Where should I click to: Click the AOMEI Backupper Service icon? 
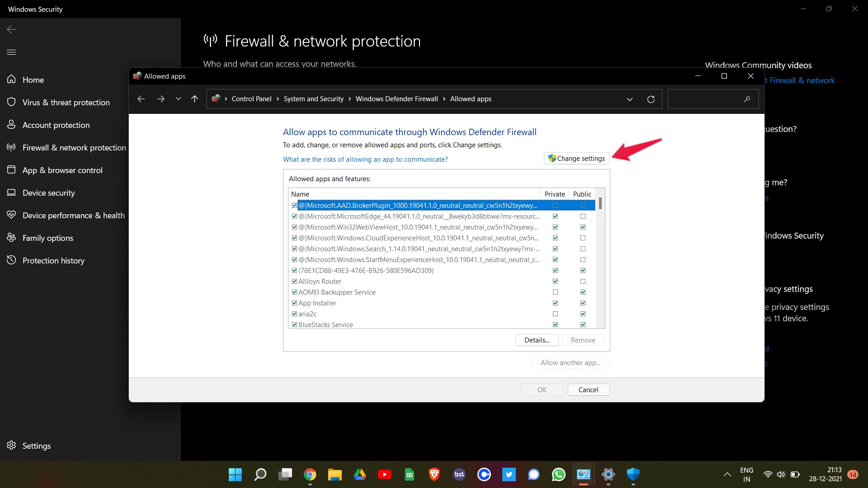point(294,292)
